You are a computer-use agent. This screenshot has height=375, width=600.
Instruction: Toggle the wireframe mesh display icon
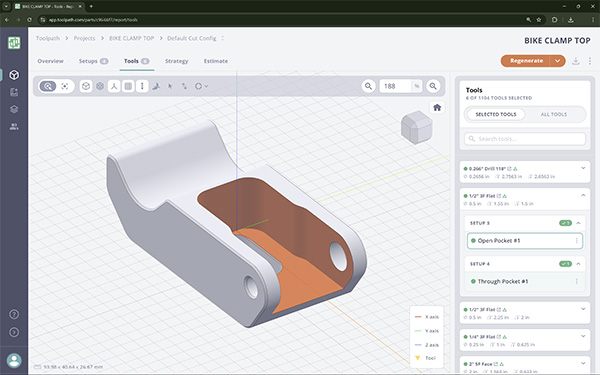[100, 86]
